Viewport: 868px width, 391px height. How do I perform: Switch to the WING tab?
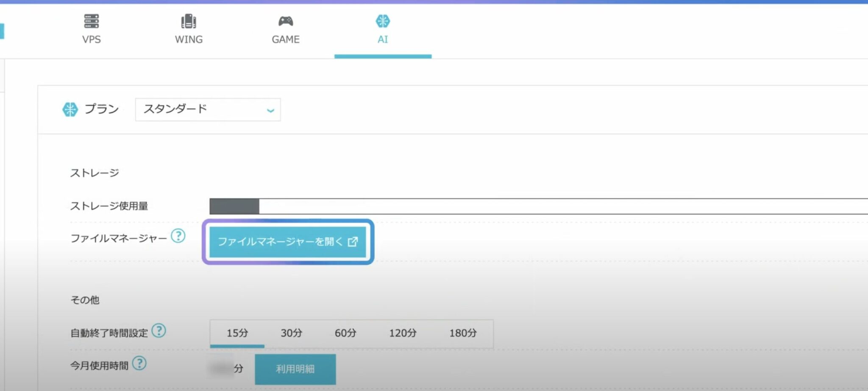tap(188, 30)
